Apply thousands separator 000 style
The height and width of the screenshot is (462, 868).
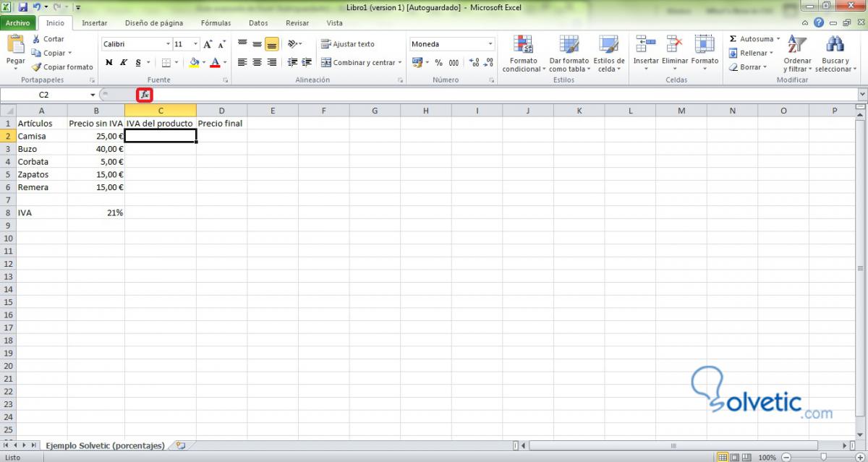[454, 63]
